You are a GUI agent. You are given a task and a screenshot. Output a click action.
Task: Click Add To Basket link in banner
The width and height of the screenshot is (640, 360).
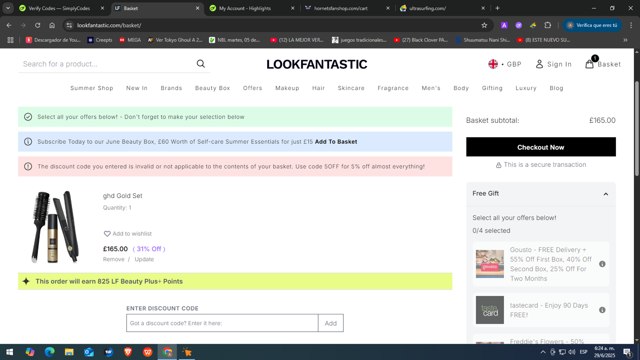coord(336,142)
